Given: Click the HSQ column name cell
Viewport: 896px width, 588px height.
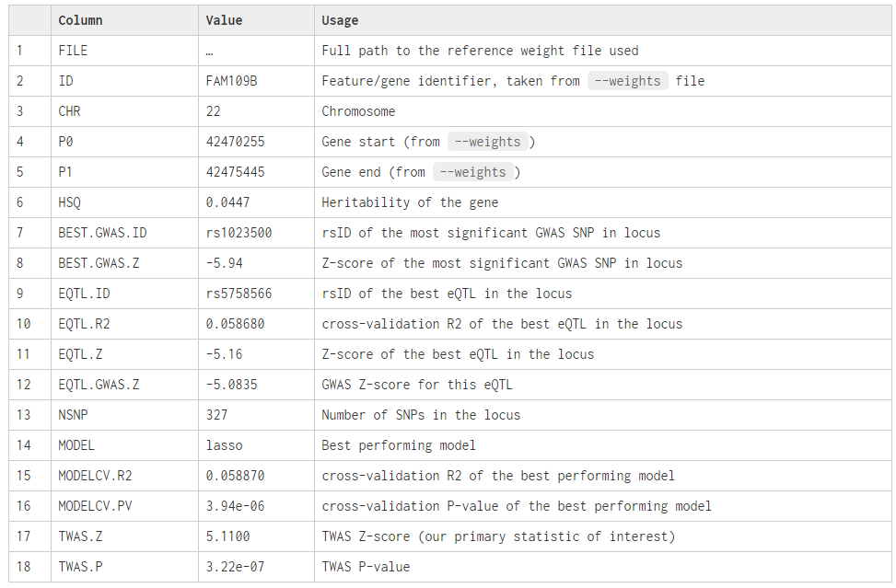Looking at the screenshot, I should pyautogui.click(x=70, y=202).
